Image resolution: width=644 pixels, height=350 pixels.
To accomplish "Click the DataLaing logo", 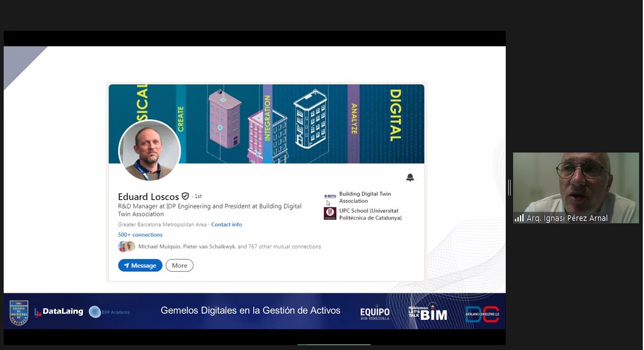I will (59, 312).
